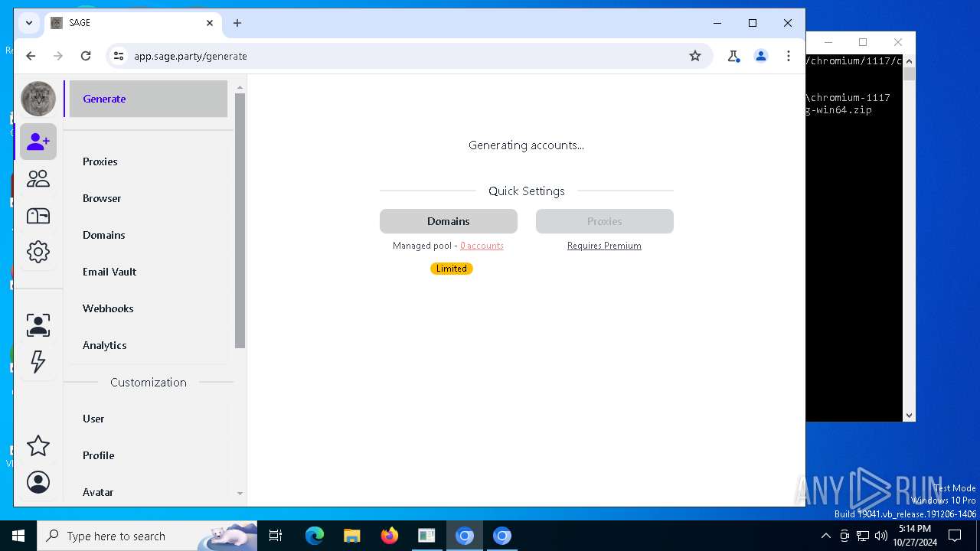Screen dimensions: 980x551
Task: Open the Profile customization item
Action: (149, 455)
